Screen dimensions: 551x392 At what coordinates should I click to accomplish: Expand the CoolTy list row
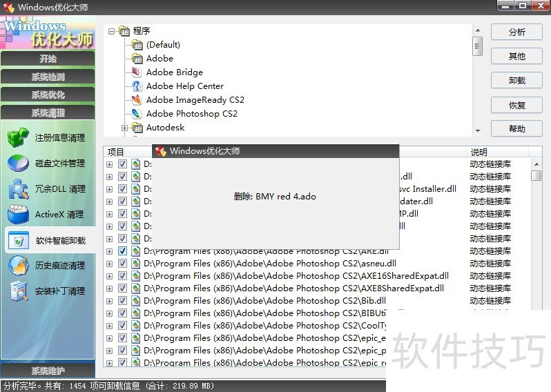(109, 326)
